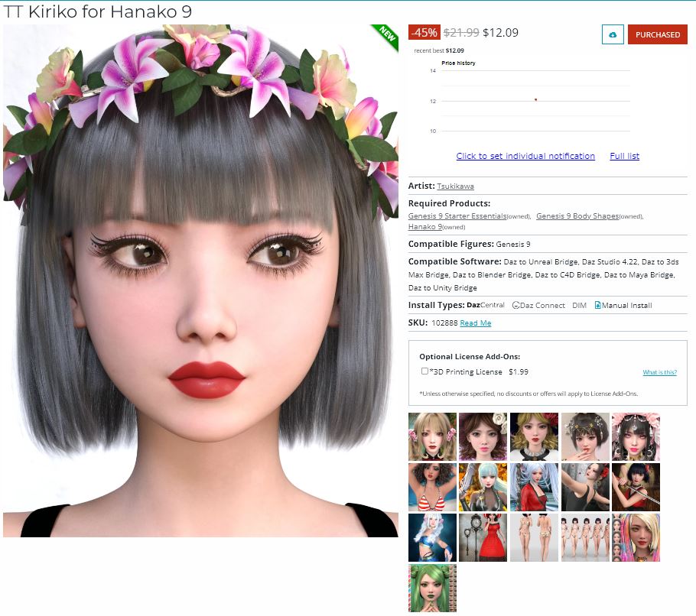696x616 pixels.
Task: Click the price history data point
Action: click(535, 99)
